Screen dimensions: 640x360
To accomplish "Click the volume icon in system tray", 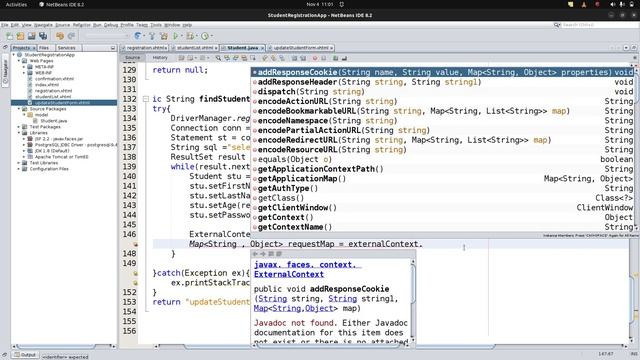I will tap(612, 4).
